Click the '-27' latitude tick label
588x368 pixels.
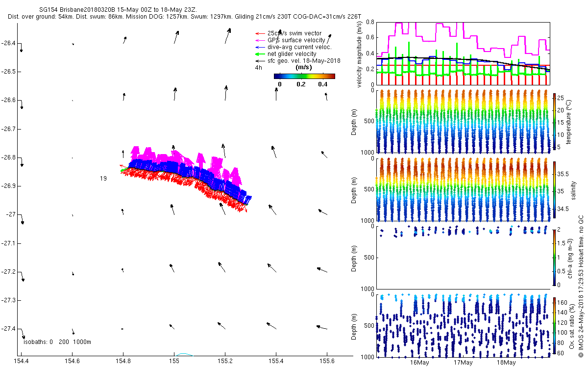coord(11,214)
